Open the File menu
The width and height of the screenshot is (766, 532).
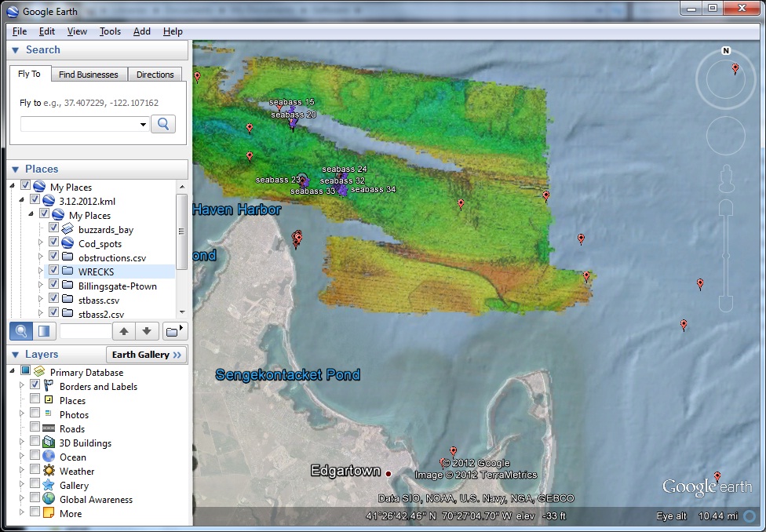pos(20,31)
